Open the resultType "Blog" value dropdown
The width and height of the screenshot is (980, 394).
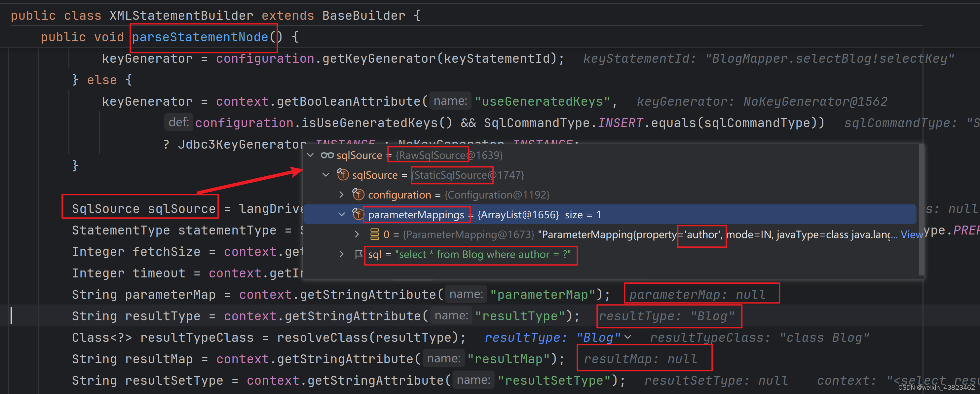tap(628, 337)
